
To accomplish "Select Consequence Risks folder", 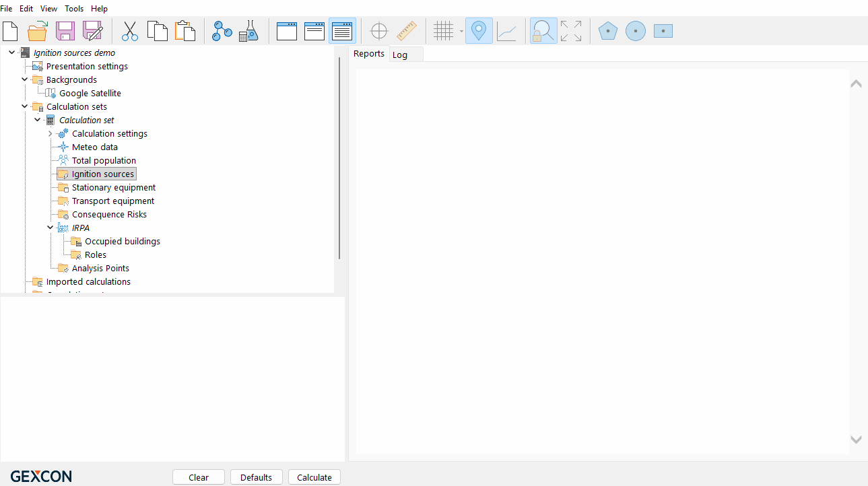I will [x=109, y=214].
